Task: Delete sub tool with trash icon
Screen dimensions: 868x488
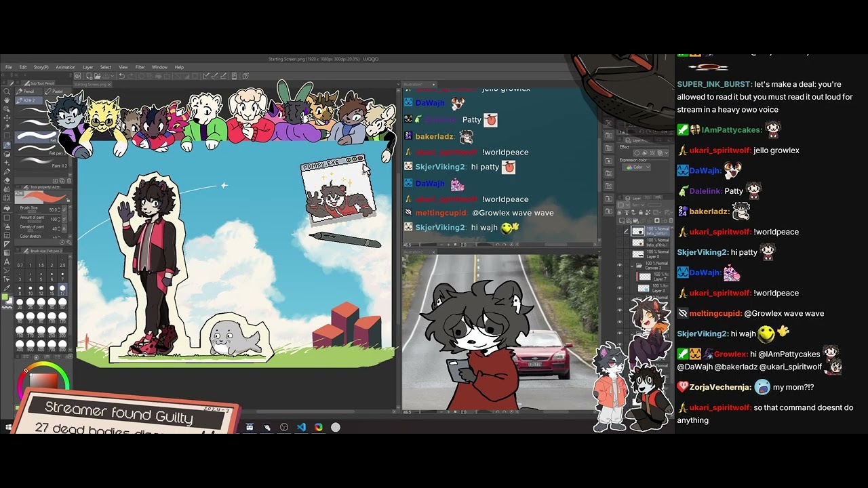Action: [x=69, y=180]
